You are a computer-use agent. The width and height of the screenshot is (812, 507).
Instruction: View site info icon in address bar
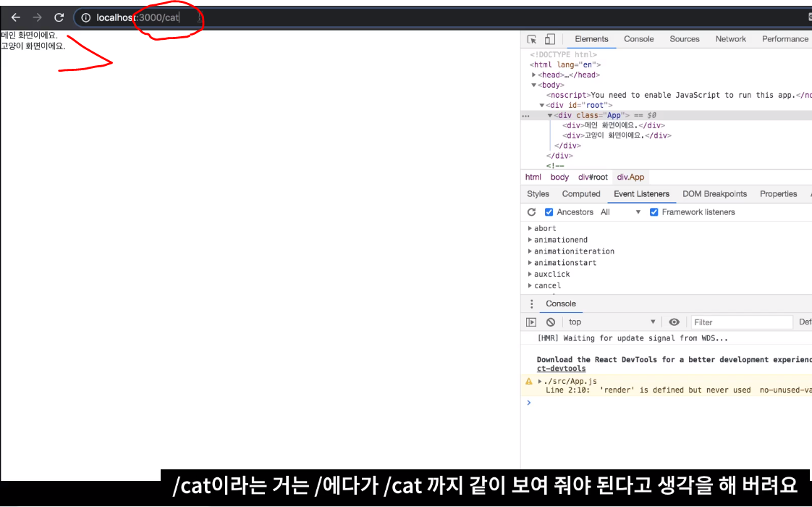click(86, 17)
